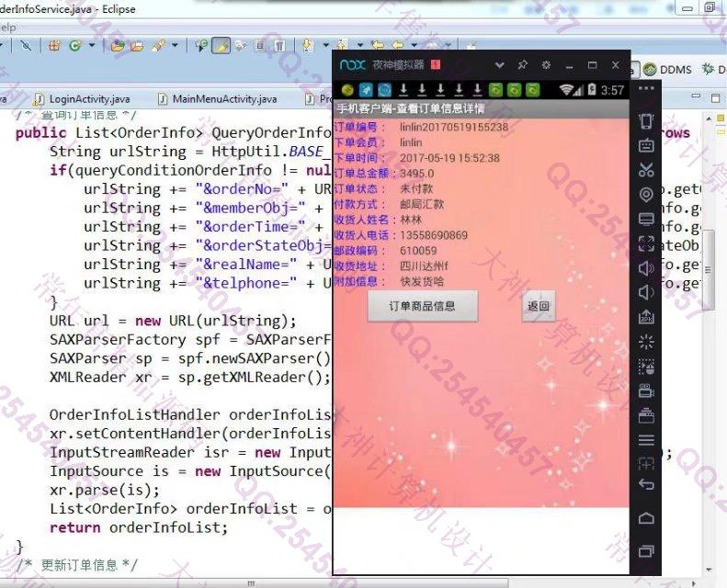Click the Nox three-line menu icon
Image resolution: width=727 pixels, height=588 pixels.
(x=646, y=440)
